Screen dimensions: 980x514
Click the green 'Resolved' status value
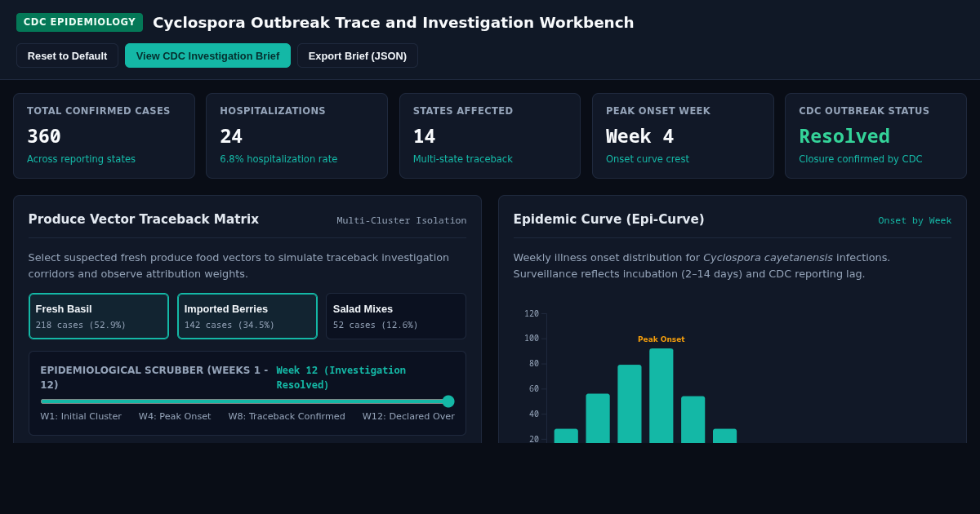coord(844,136)
